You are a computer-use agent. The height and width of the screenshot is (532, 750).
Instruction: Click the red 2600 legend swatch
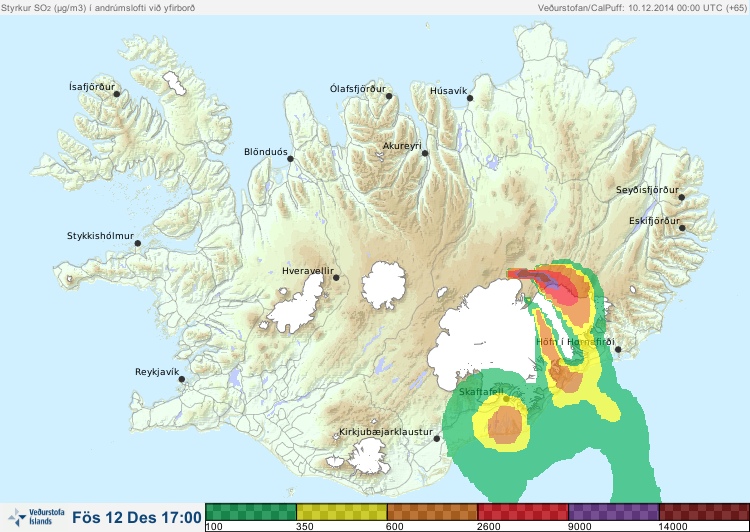pyautogui.click(x=523, y=512)
